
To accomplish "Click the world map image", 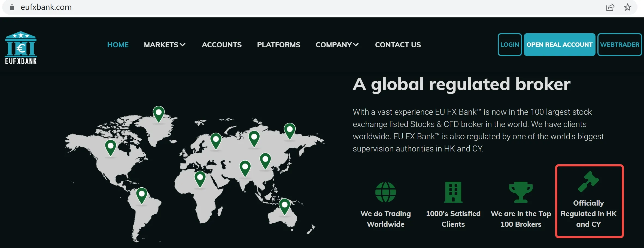I will tap(195, 174).
